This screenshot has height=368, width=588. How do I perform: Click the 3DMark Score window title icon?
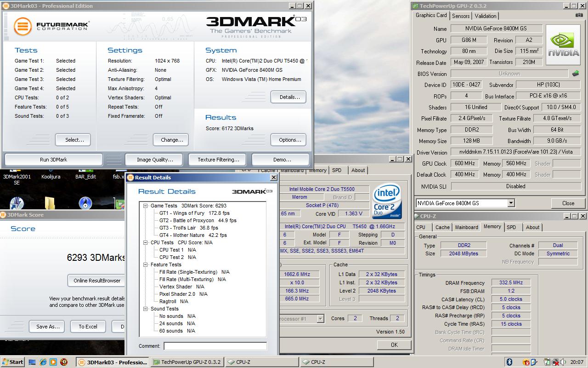click(3, 214)
